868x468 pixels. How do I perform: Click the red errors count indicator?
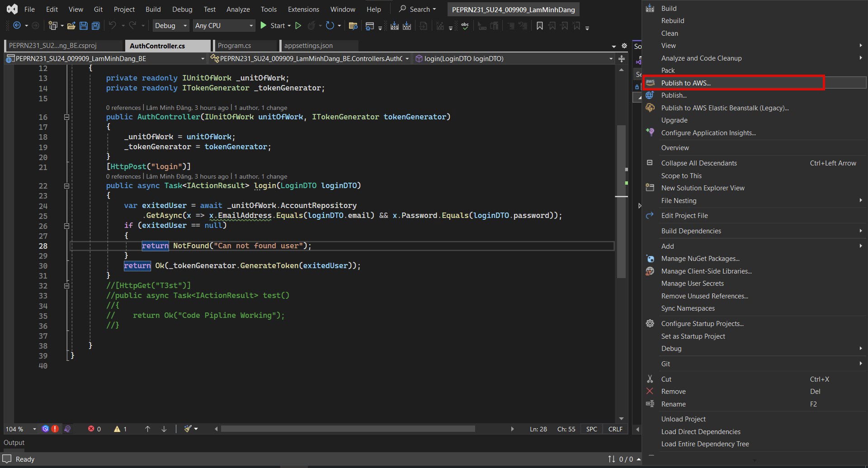[94, 429]
